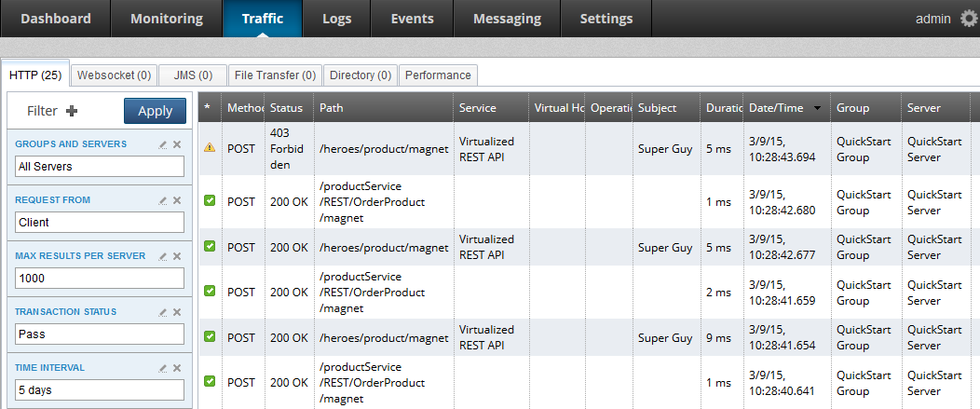This screenshot has width=980, height=409.
Task: Click green check icon on 10:28:40.641 row
Action: tap(210, 381)
